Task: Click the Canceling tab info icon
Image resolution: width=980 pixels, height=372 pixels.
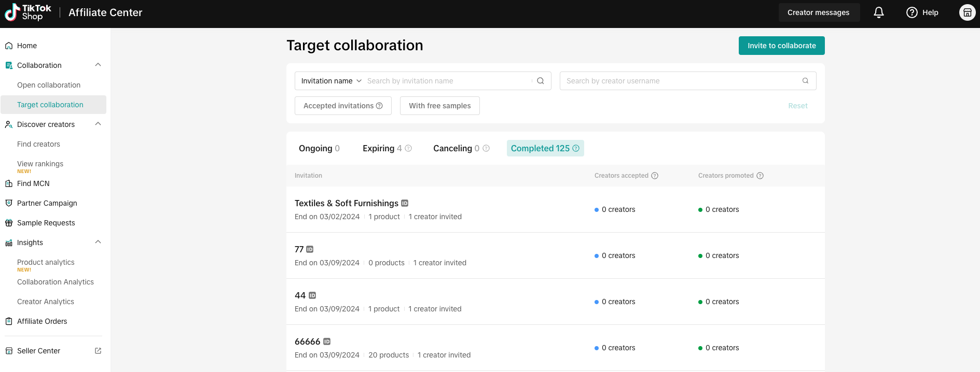Action: (486, 148)
